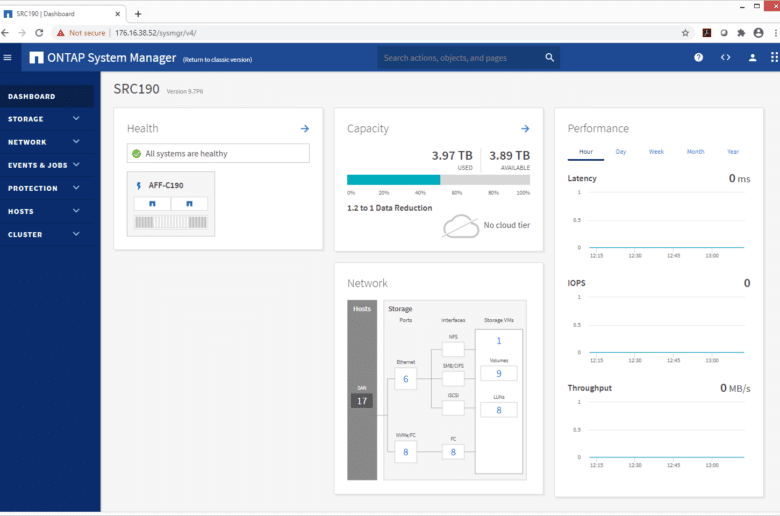Screen dimensions: 780x516
Task: Open the help question mark icon
Action: 698,58
